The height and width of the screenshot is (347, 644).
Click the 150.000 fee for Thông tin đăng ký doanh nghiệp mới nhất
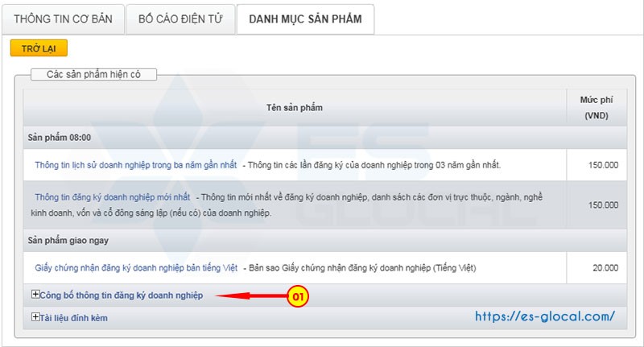point(603,205)
